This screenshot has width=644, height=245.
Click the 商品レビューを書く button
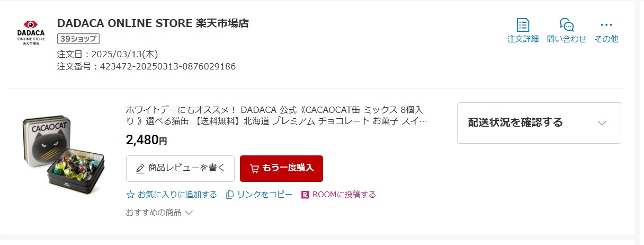coord(180,169)
